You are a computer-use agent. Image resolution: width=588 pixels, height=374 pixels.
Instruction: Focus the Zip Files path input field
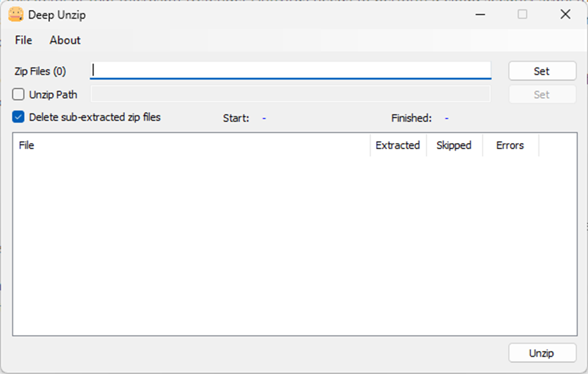(x=291, y=71)
